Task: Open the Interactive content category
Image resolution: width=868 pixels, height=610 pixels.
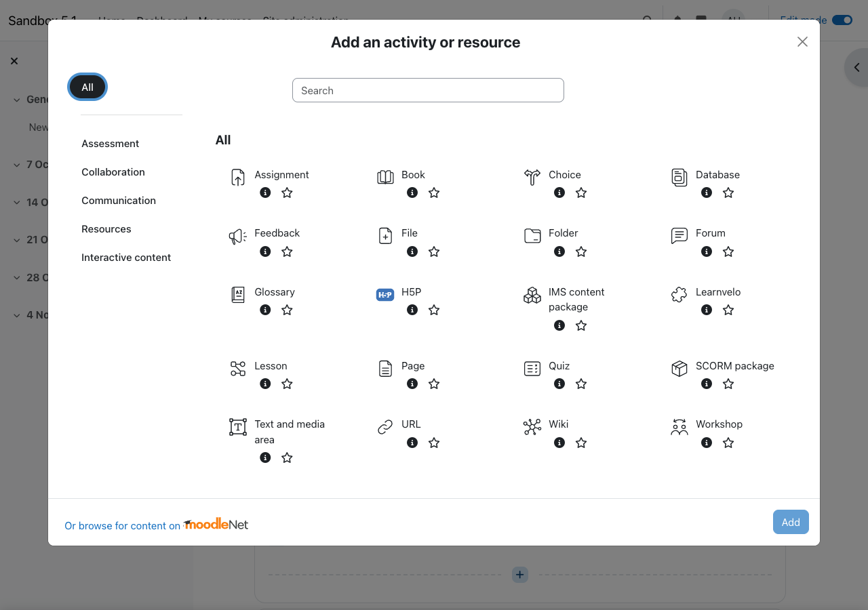Action: pos(126,258)
